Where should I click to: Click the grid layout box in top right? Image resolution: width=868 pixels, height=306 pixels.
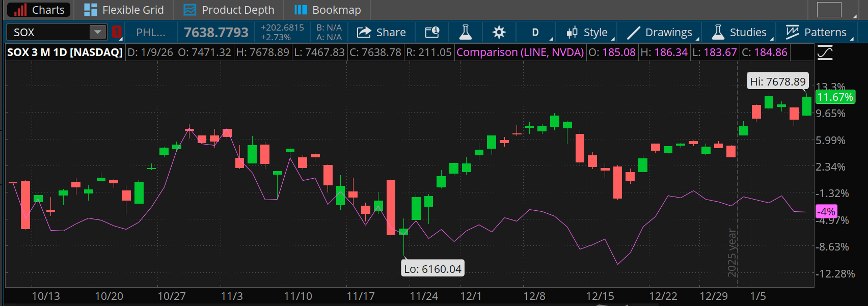[x=829, y=10]
